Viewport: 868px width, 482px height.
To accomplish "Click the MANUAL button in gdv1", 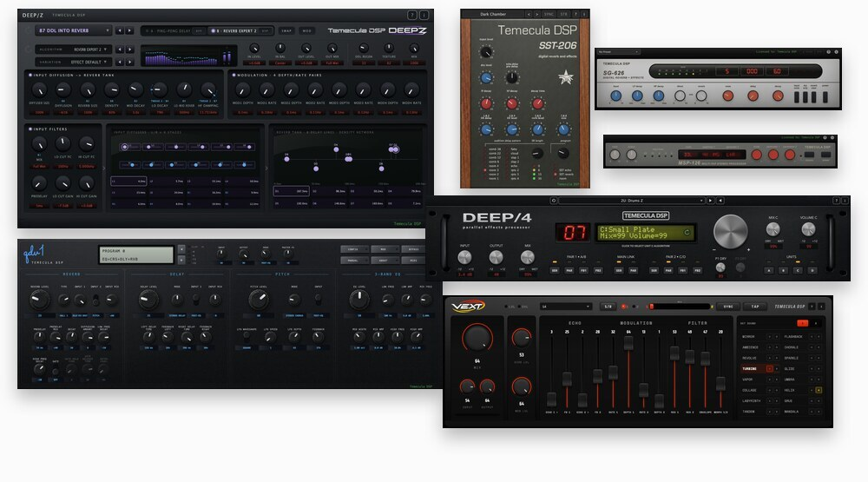I will point(354,260).
